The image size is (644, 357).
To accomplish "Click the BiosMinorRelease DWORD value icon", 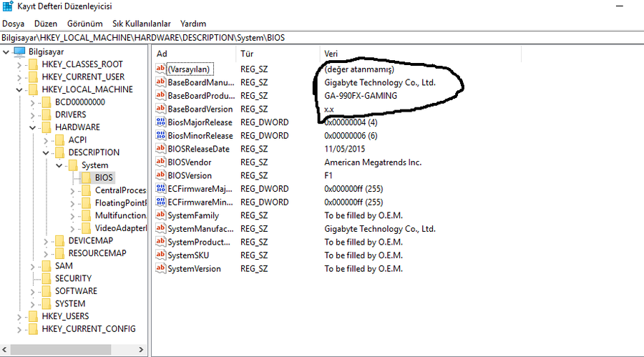I will [x=160, y=135].
